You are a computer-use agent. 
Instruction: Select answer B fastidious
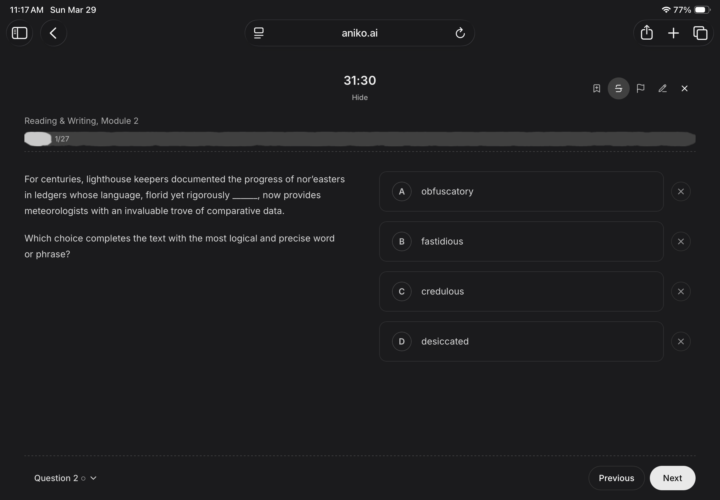coord(521,242)
